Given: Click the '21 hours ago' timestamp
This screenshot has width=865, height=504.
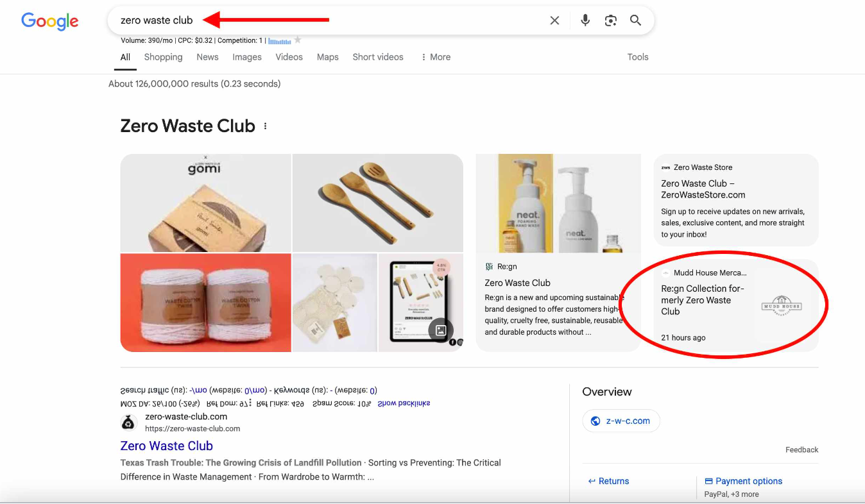Looking at the screenshot, I should [x=683, y=338].
